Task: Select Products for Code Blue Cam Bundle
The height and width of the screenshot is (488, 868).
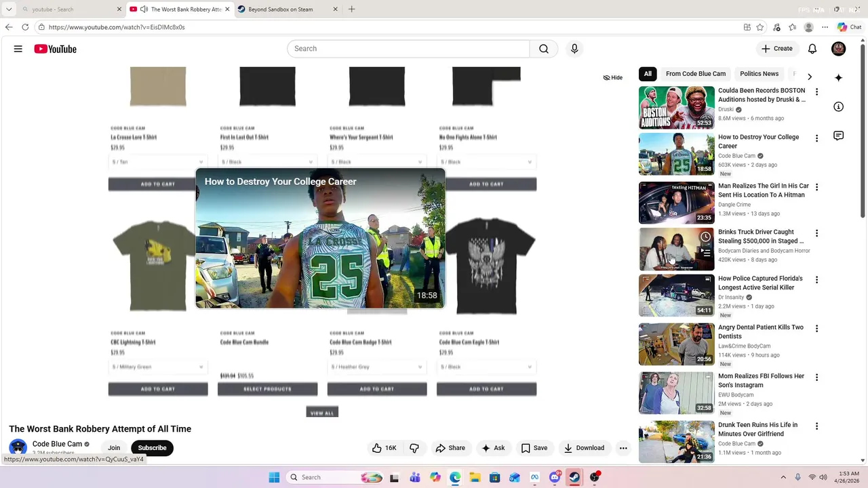Action: coord(267,389)
